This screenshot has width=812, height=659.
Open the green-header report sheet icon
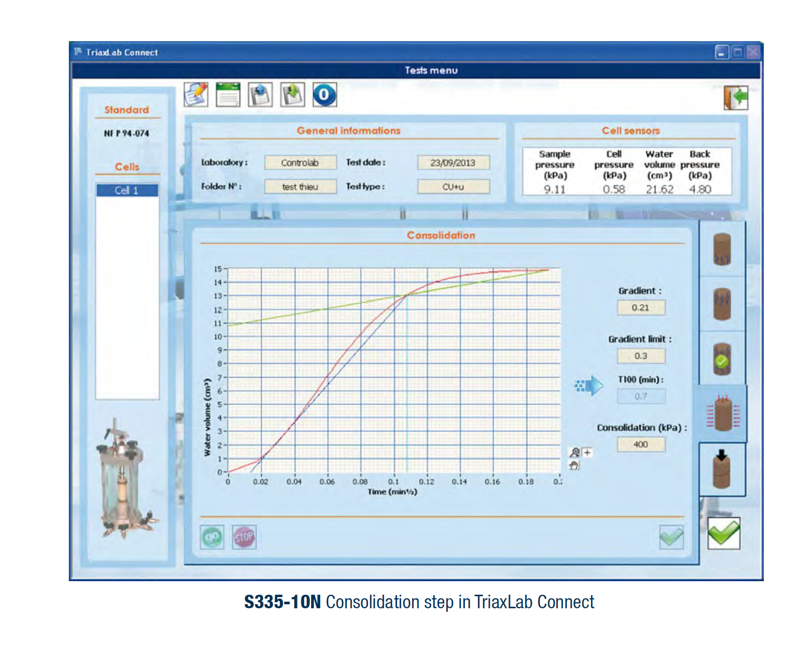[x=228, y=94]
